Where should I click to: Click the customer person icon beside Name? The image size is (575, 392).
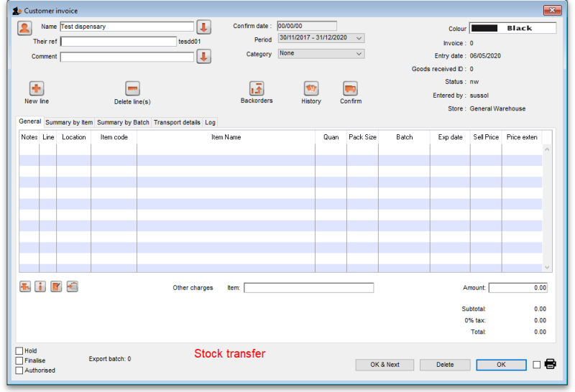point(25,28)
